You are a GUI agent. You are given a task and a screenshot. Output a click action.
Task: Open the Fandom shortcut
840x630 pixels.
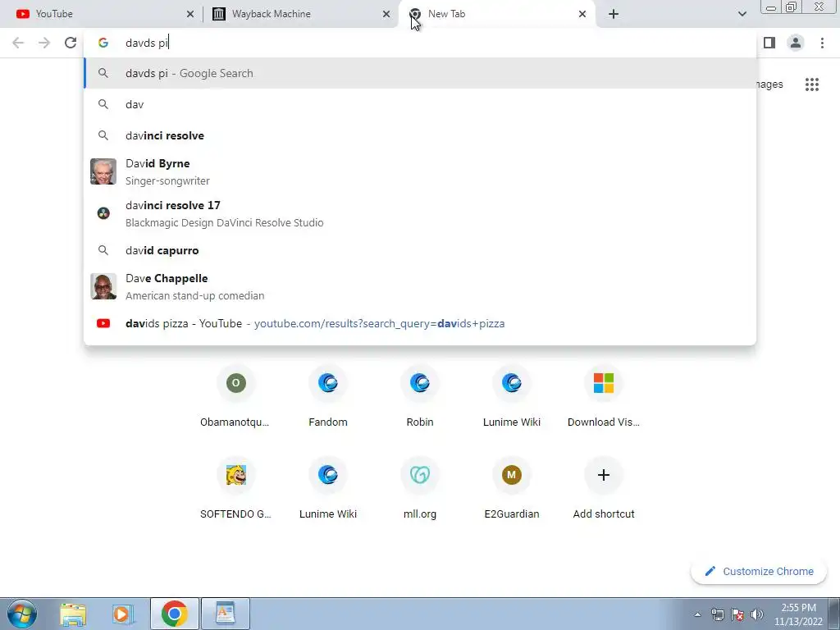(328, 398)
